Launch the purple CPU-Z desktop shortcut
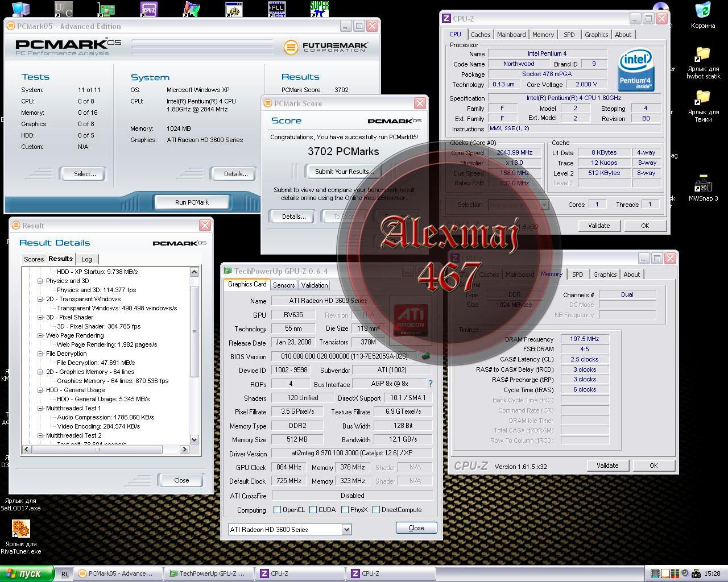This screenshot has height=582, width=728. [x=149, y=8]
